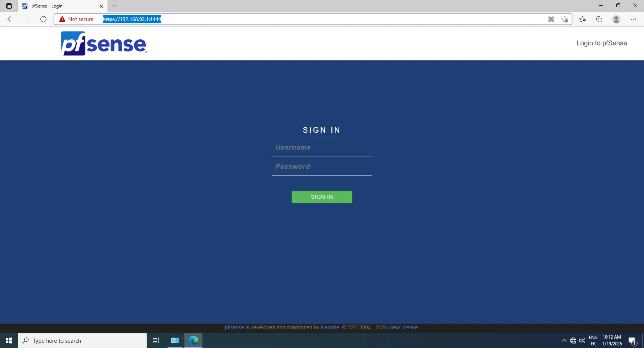Open the clock showing 10:12 AM
This screenshot has height=348, width=644.
[x=612, y=340]
